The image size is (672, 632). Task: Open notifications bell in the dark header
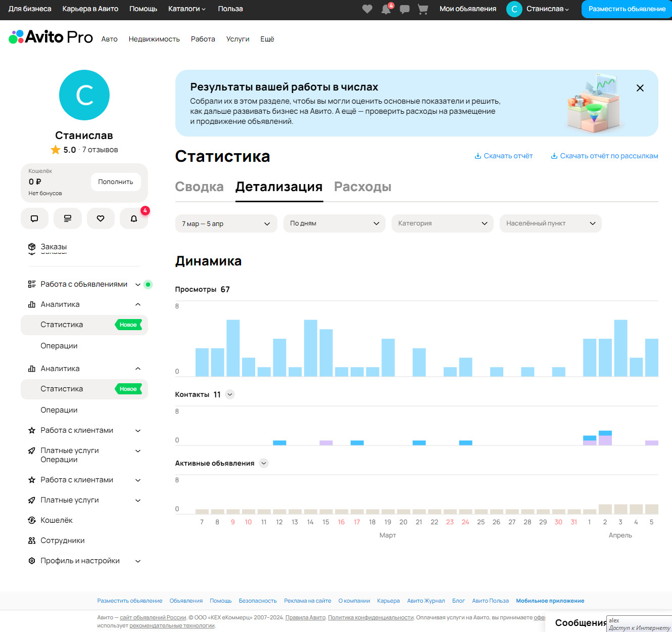pyautogui.click(x=387, y=9)
